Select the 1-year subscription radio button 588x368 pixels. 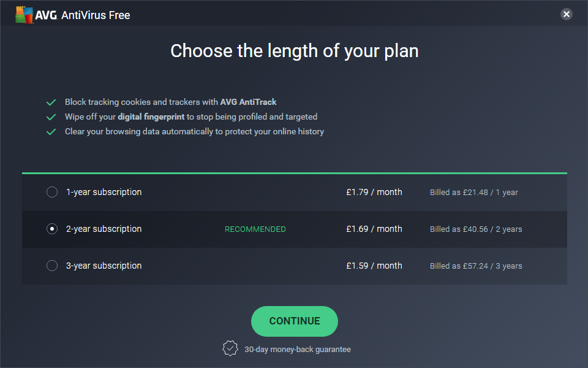(x=52, y=193)
